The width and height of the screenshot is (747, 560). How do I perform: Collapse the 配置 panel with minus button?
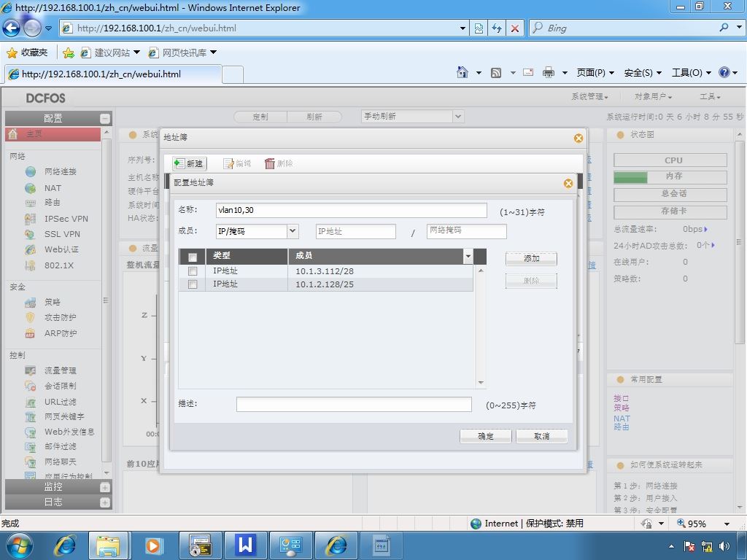click(x=105, y=119)
